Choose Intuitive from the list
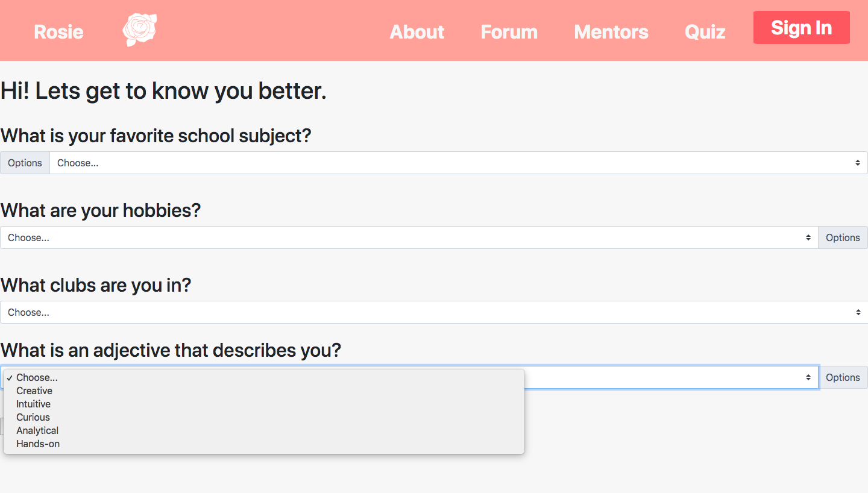868x493 pixels. [x=33, y=404]
